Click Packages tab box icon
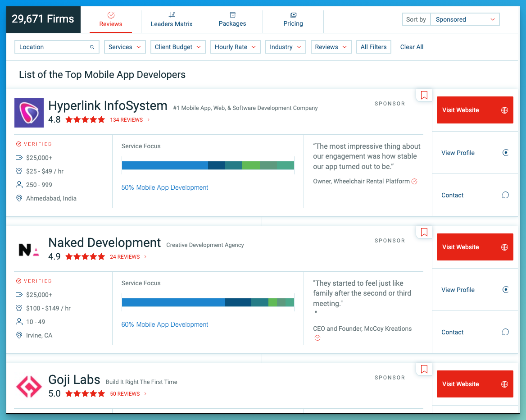Image resolution: width=526 pixels, height=420 pixels. click(x=232, y=15)
